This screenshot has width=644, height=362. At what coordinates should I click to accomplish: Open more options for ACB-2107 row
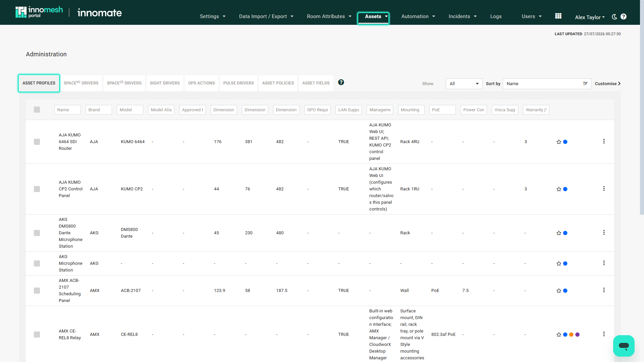(x=604, y=290)
